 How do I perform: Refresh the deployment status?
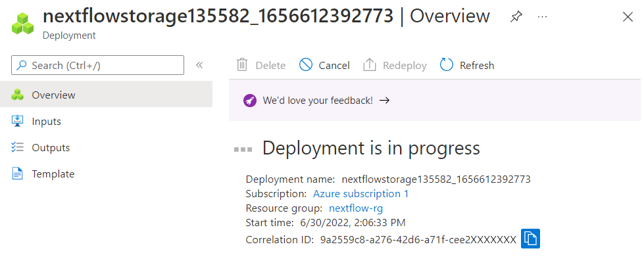point(467,65)
